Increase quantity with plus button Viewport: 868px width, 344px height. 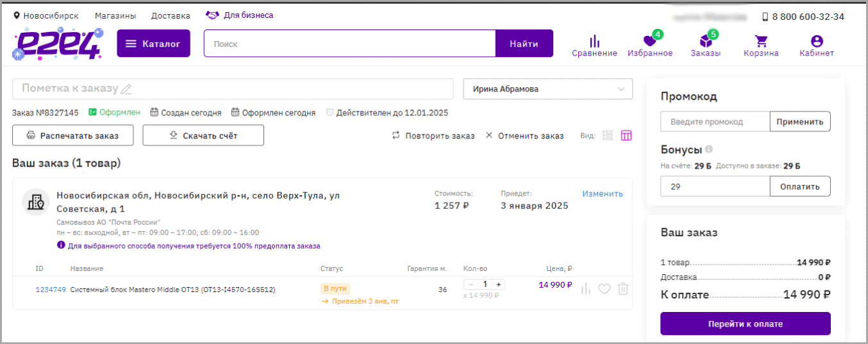tap(498, 284)
